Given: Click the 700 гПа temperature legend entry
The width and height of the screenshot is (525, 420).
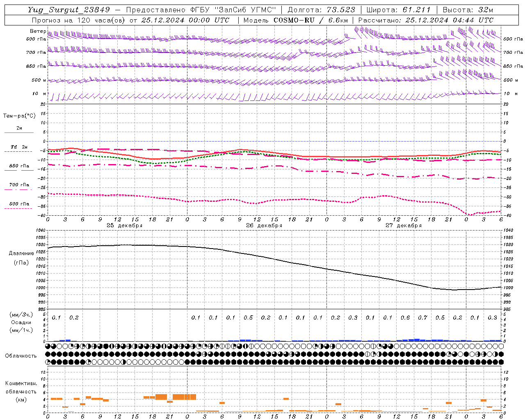Looking at the screenshot, I should coord(19,185).
